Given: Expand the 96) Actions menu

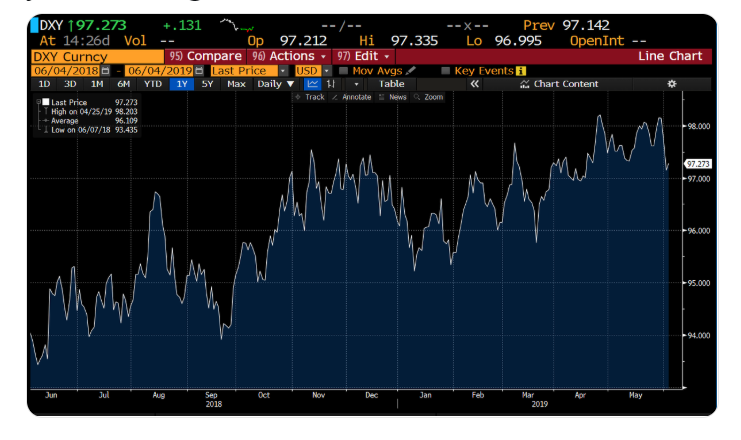Looking at the screenshot, I should point(289,56).
